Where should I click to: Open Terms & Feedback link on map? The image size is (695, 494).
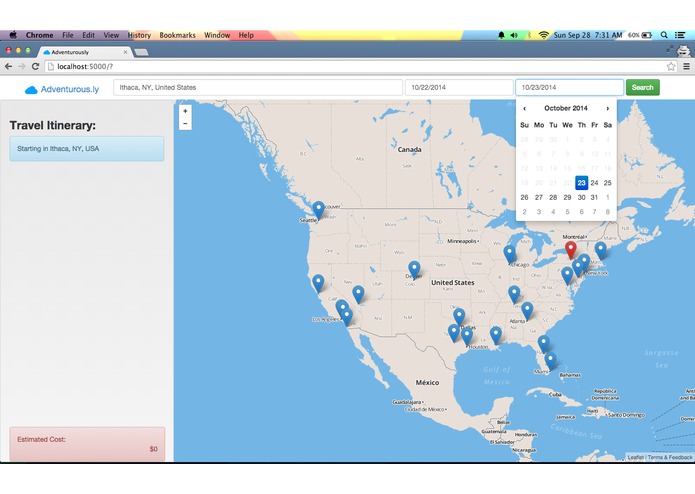tap(670, 457)
